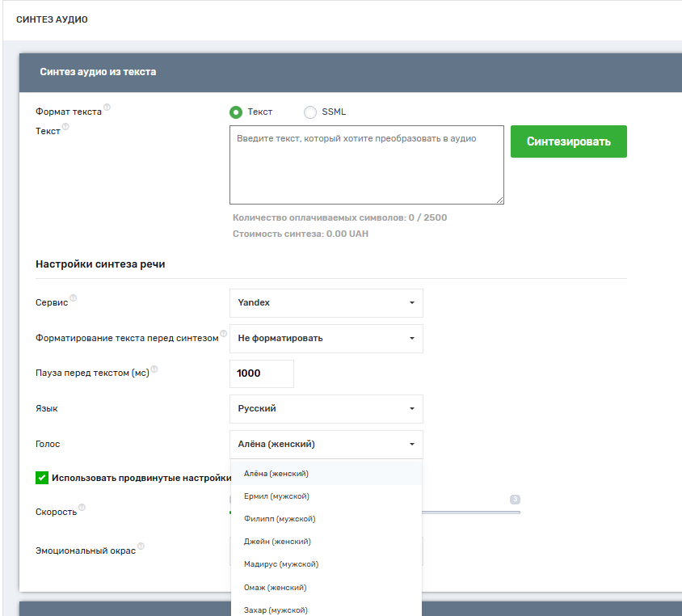Click help icon for Форматирование текста перед синтезом
682x616 pixels.
[x=224, y=333]
